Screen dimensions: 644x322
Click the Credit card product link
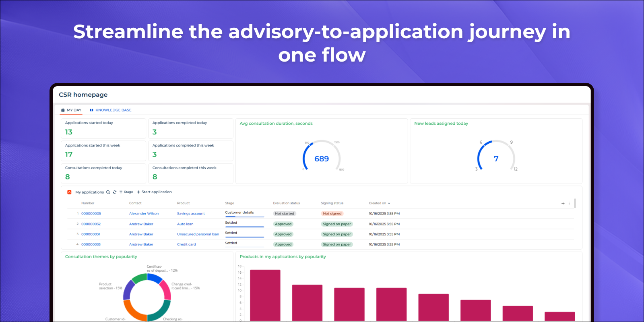click(186, 244)
